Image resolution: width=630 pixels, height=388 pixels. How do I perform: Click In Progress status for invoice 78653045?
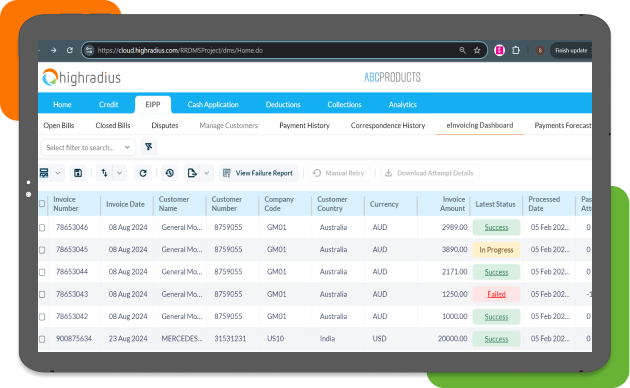pos(496,250)
